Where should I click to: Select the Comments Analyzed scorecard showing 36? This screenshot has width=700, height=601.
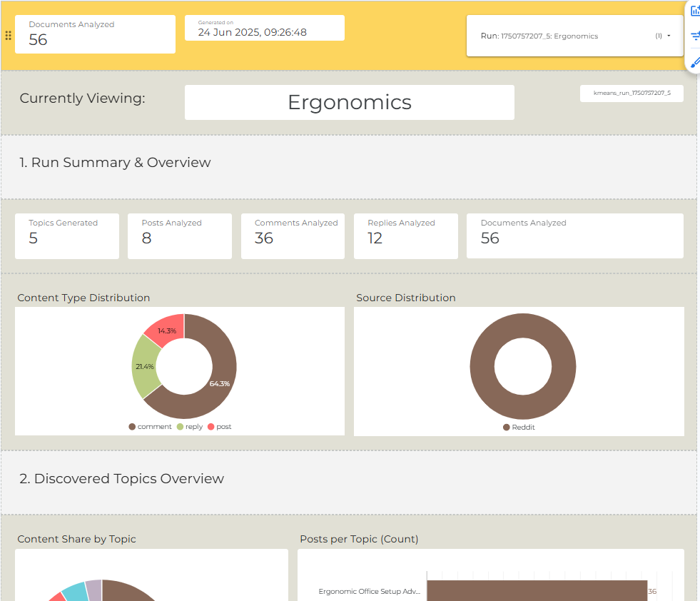coord(293,236)
